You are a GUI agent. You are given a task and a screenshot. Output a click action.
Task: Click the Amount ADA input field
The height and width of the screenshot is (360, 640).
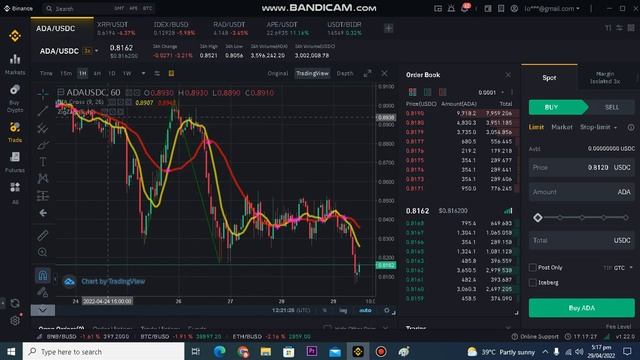coord(582,192)
